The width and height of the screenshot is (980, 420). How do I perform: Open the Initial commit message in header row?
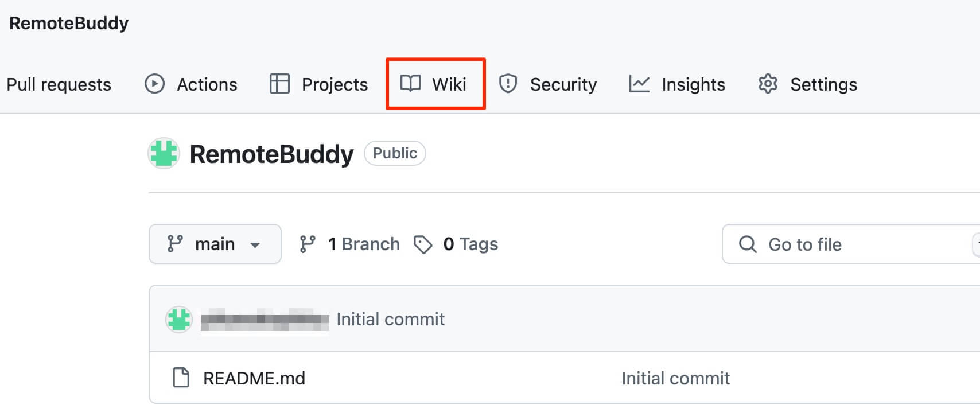point(390,319)
